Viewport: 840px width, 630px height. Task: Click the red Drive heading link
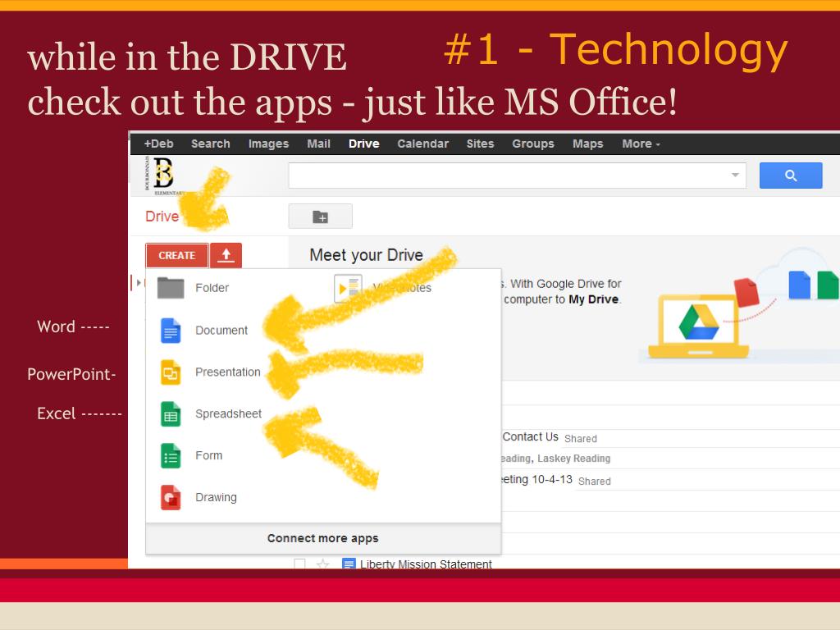coord(162,217)
